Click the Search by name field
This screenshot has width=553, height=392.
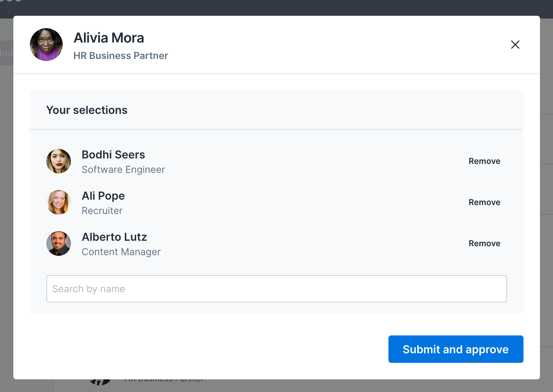276,289
